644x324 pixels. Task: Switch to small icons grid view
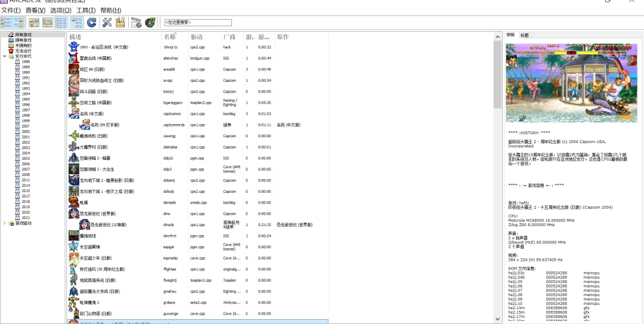(x=48, y=23)
